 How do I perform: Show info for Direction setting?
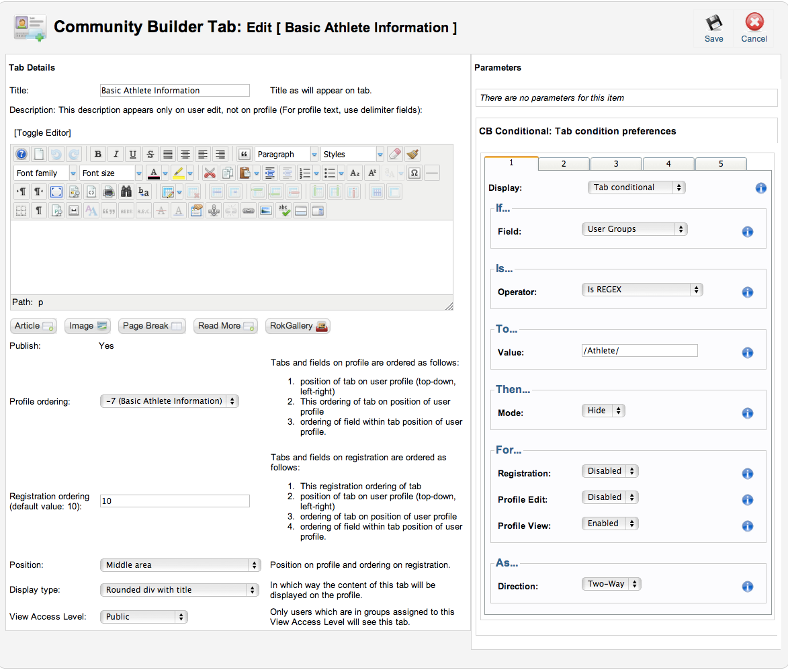(x=747, y=587)
